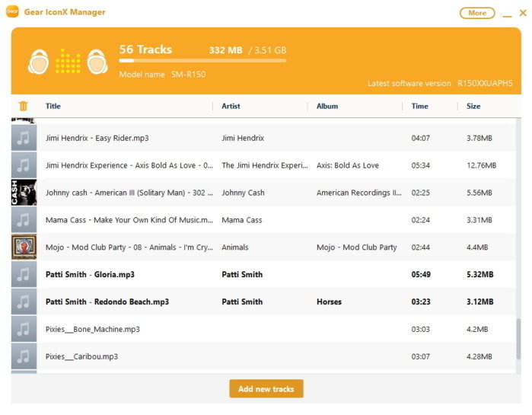Close the Gear IconX Manager window
The image size is (532, 415).
point(523,13)
